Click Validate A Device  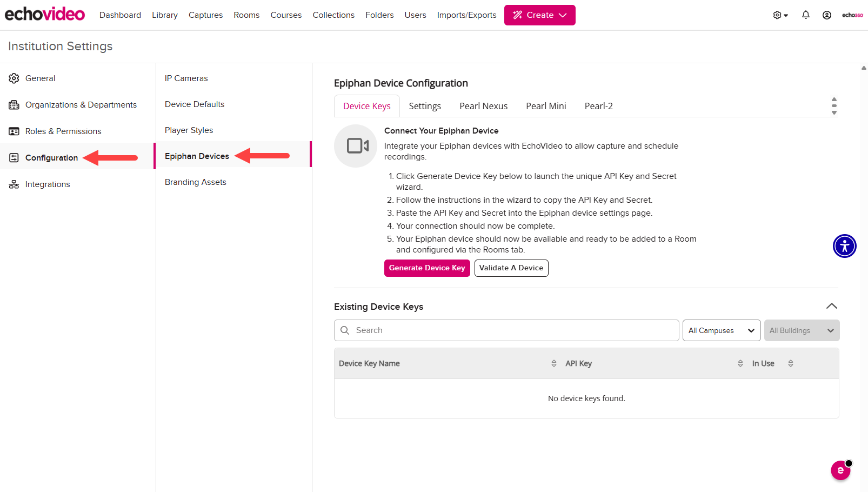(511, 268)
